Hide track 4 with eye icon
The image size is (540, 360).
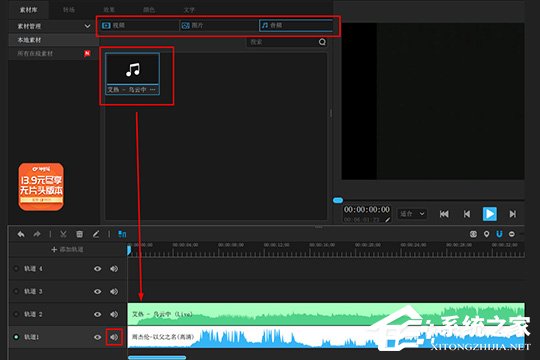click(x=98, y=268)
